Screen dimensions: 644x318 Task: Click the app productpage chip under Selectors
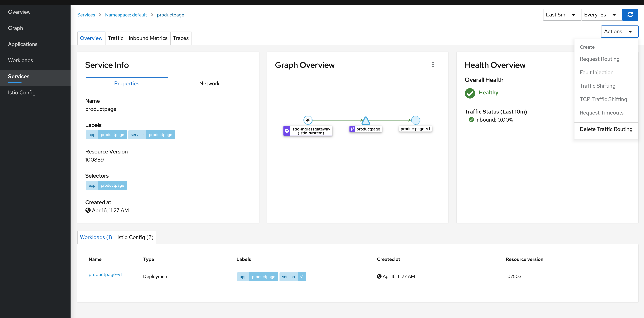(x=106, y=185)
